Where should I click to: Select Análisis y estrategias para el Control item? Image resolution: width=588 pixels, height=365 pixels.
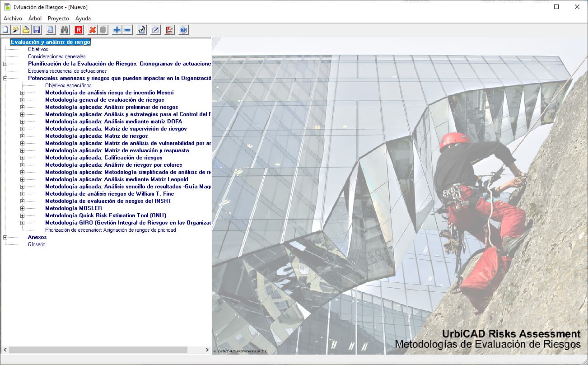128,114
